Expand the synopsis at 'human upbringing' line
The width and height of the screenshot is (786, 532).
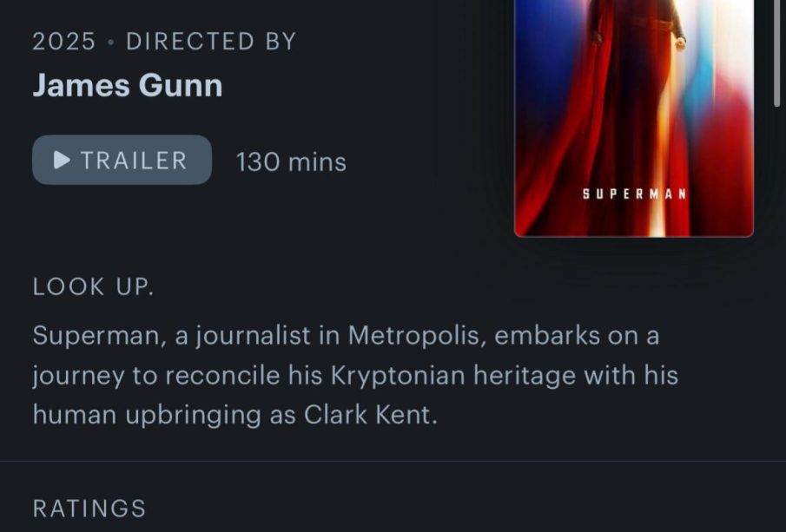(x=234, y=415)
